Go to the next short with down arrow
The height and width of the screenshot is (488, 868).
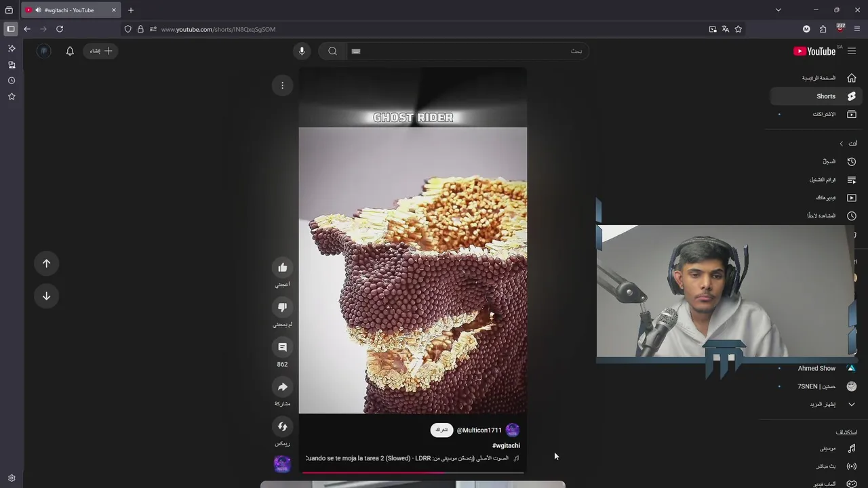tap(46, 296)
